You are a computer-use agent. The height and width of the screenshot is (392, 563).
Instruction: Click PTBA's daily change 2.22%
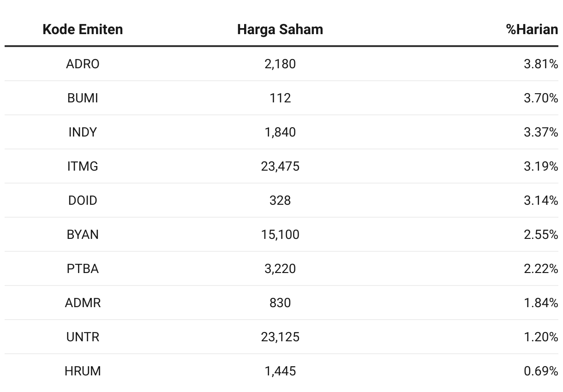coord(541,268)
